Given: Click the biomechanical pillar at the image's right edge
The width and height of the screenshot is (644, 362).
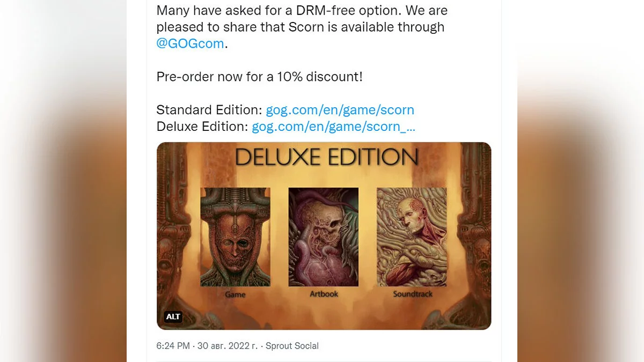Looking at the screenshot, I should click(475, 236).
